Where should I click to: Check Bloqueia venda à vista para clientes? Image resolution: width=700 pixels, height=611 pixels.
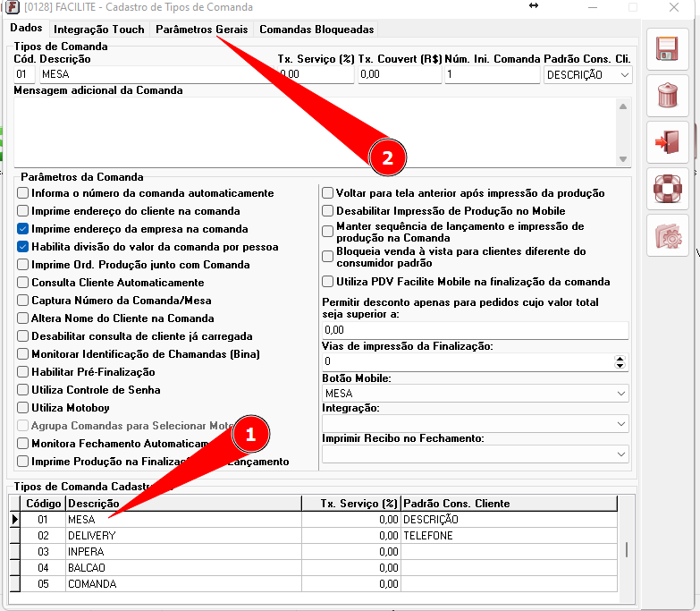click(x=328, y=257)
